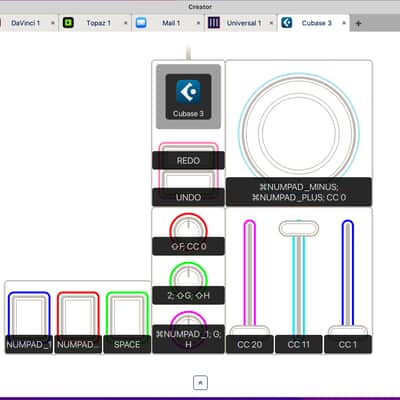The image size is (400, 400).
Task: Click the CC 1 label
Action: (x=348, y=344)
